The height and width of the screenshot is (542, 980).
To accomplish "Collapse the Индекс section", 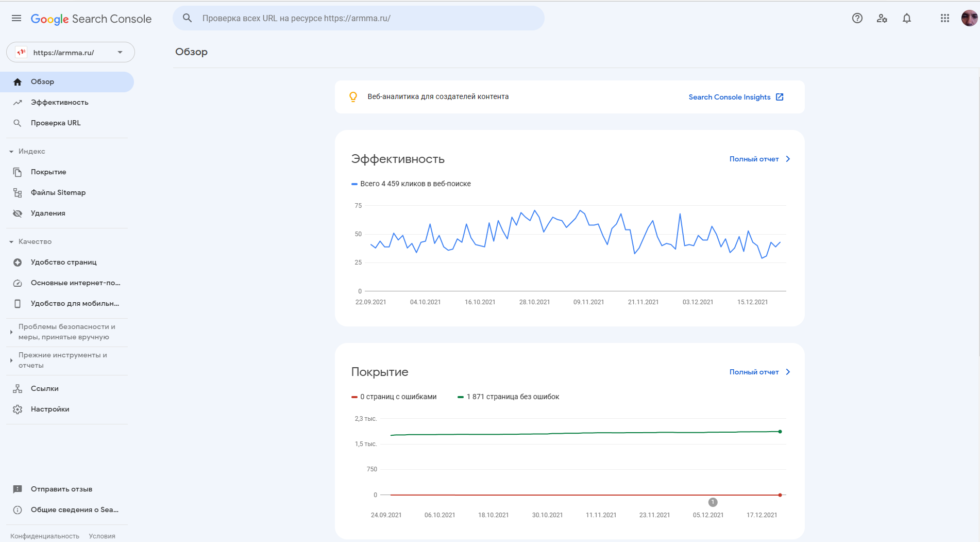I will click(11, 152).
